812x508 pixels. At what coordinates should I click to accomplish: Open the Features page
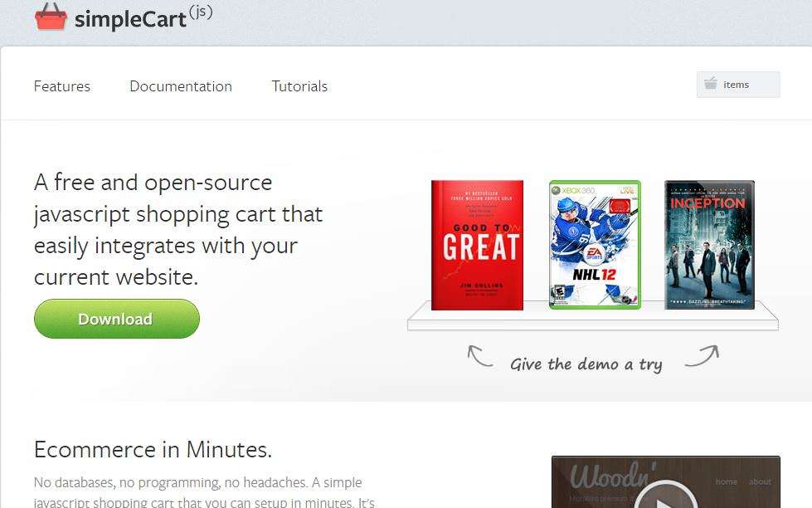click(61, 85)
